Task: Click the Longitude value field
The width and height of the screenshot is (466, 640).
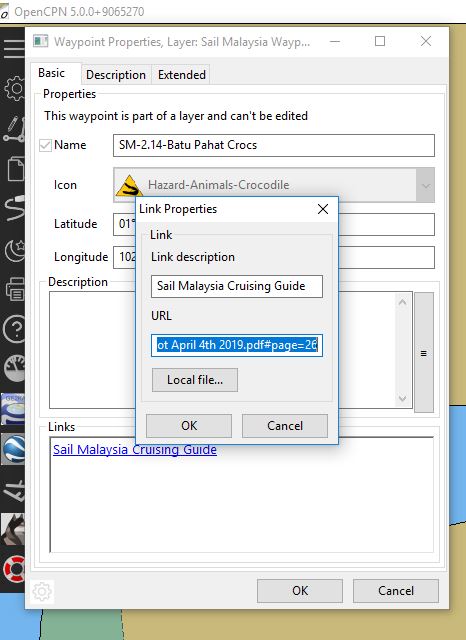Action: pos(274,257)
